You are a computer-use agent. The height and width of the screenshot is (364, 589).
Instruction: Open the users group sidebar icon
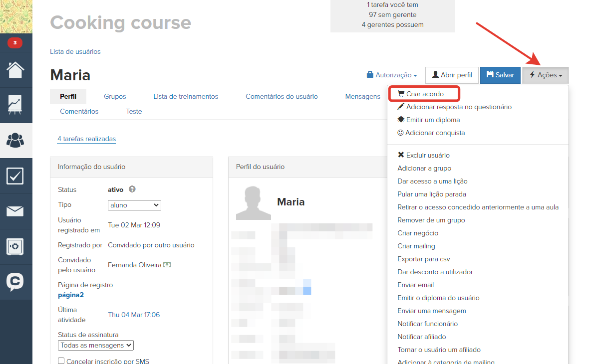tap(15, 140)
